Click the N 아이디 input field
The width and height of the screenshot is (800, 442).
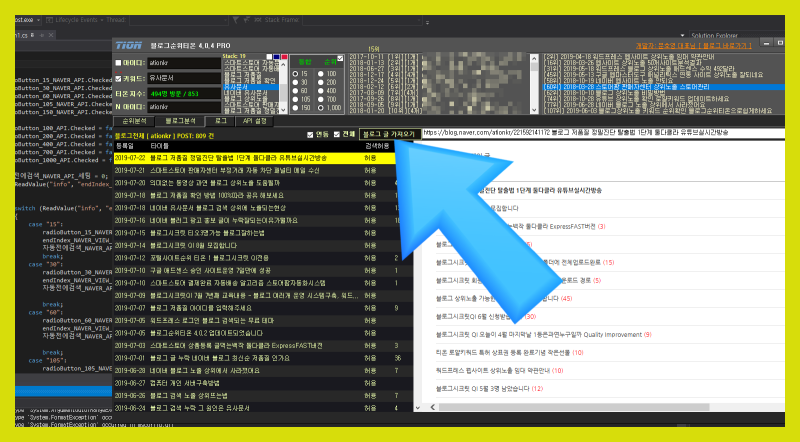coord(184,107)
